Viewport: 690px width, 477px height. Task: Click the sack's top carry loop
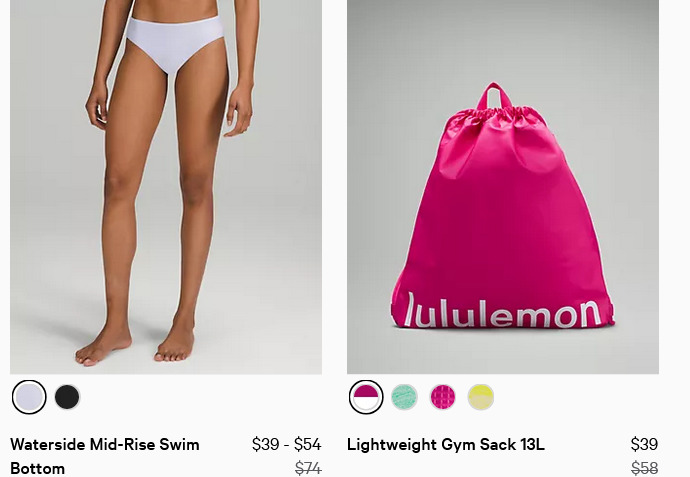point(494,95)
